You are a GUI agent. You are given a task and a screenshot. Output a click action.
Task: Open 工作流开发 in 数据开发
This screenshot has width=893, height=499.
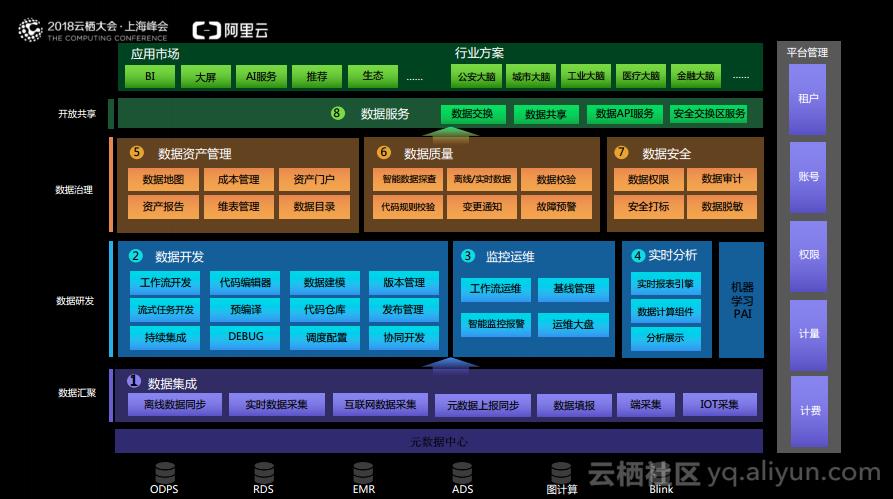[165, 283]
